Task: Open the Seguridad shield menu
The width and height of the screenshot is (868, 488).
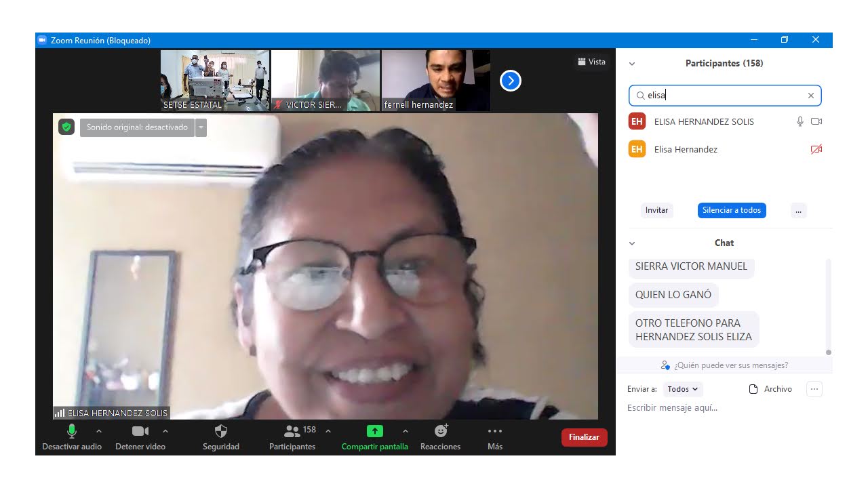Action: click(x=221, y=437)
